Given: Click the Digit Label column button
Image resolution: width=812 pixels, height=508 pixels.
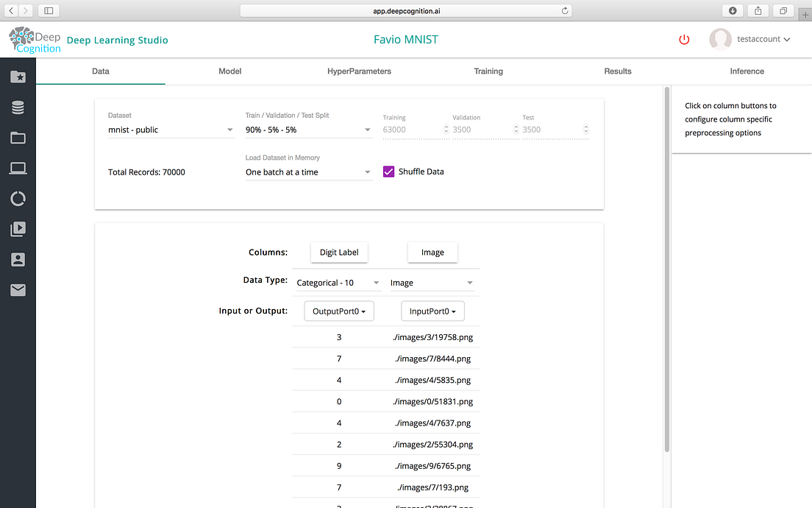Looking at the screenshot, I should click(x=339, y=253).
